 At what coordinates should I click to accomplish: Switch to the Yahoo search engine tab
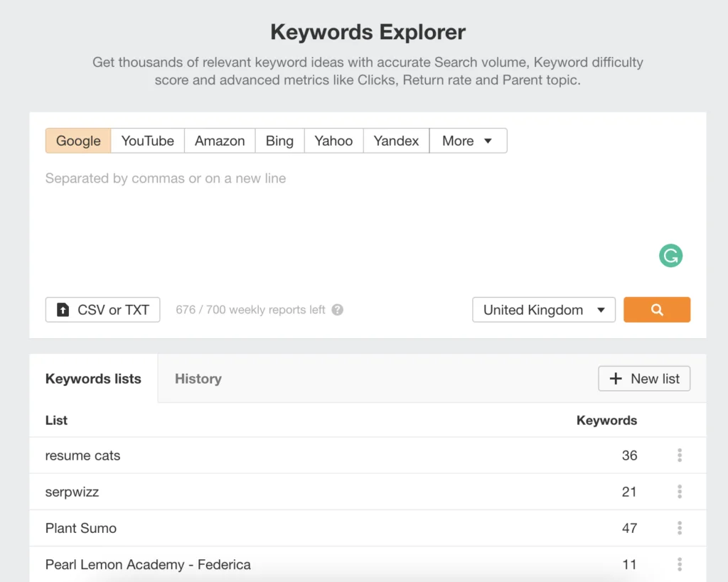pos(333,141)
